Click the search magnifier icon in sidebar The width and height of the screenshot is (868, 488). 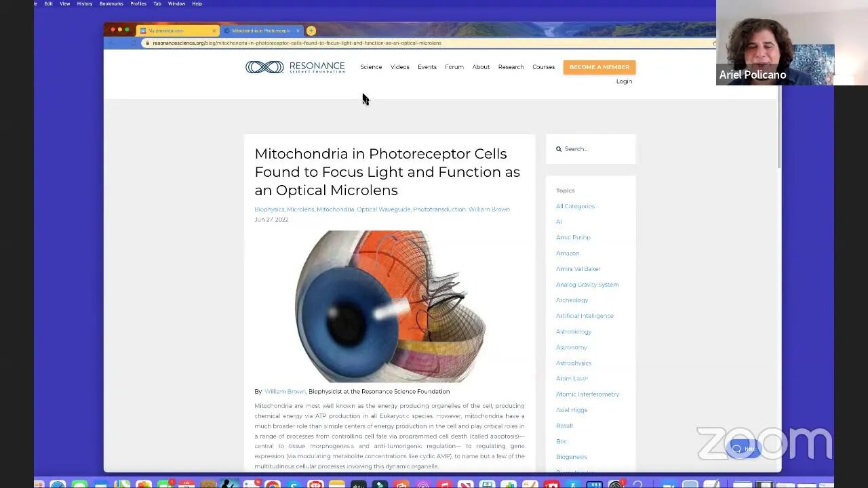coord(559,149)
